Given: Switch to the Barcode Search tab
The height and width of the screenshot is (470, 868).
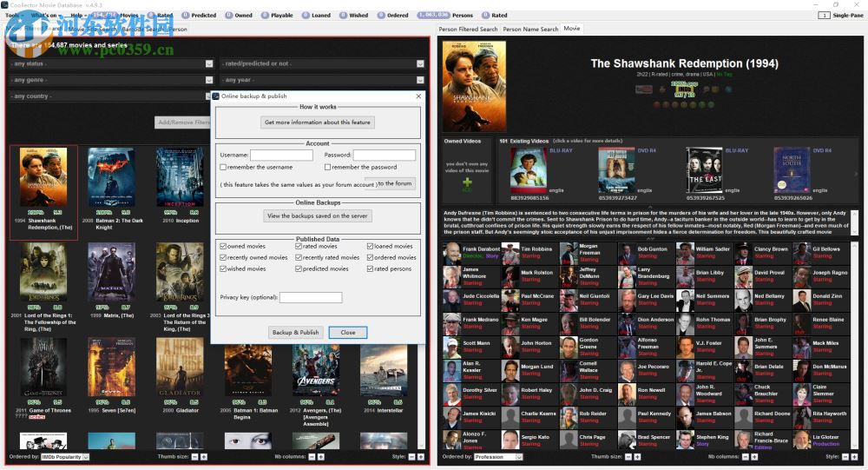Looking at the screenshot, I should point(144,29).
